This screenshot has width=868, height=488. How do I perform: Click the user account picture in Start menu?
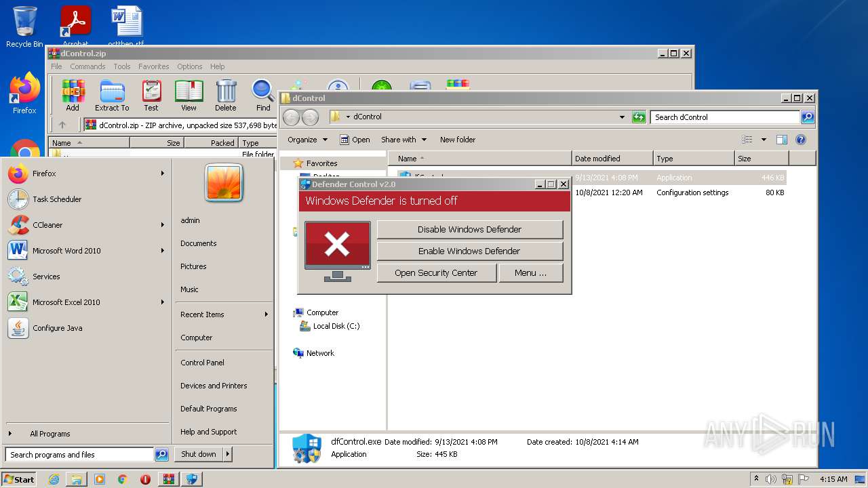pos(224,183)
